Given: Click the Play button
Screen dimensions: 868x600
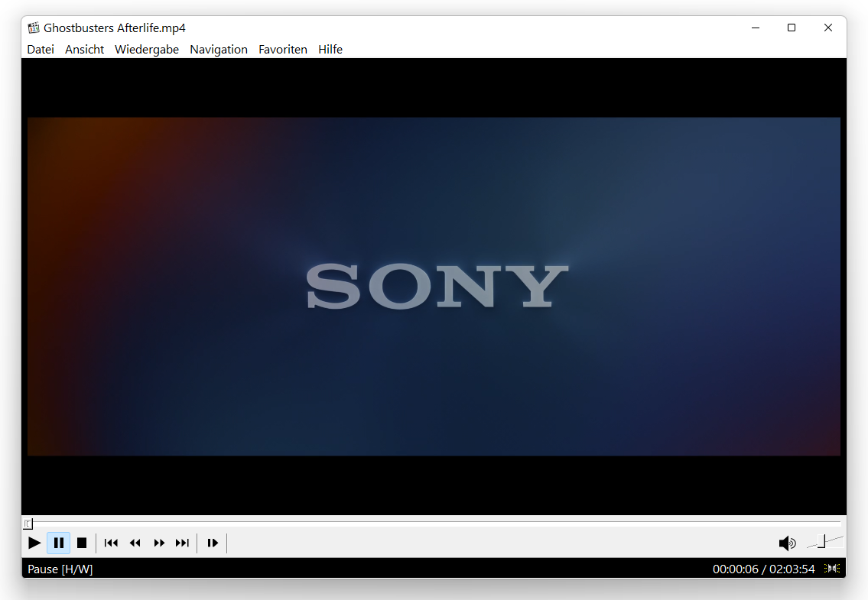Looking at the screenshot, I should [34, 543].
